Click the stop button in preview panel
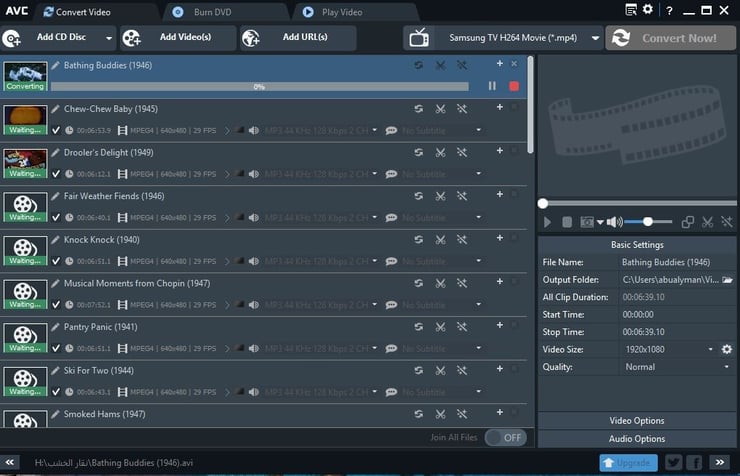This screenshot has width=740, height=476. click(x=567, y=222)
